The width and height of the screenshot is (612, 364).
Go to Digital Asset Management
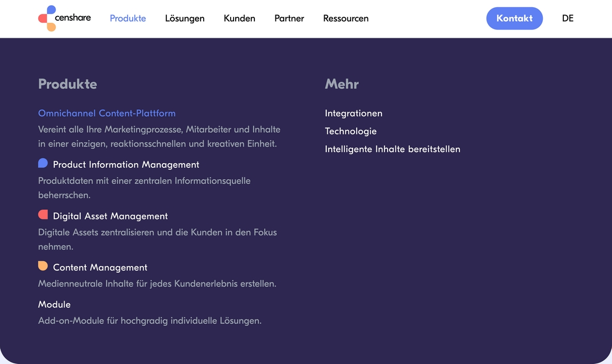pos(111,216)
